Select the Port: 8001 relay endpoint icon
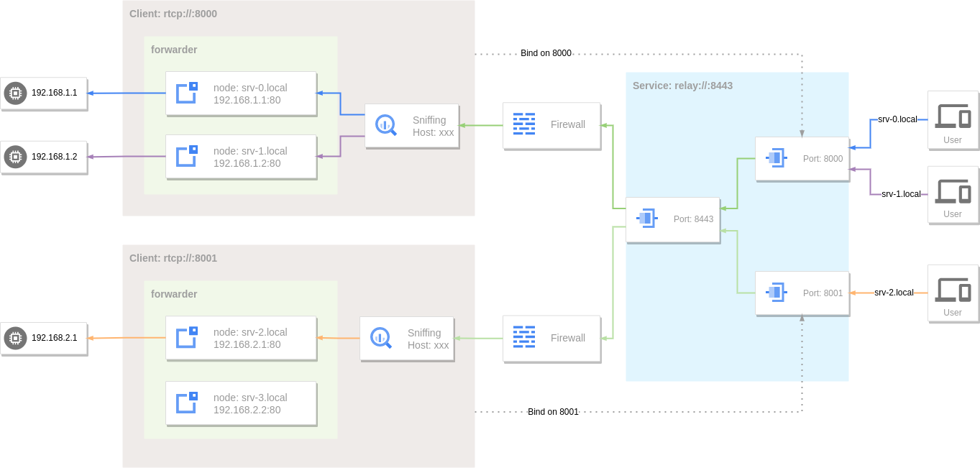Image resolution: width=980 pixels, height=468 pixels. pyautogui.click(x=776, y=293)
